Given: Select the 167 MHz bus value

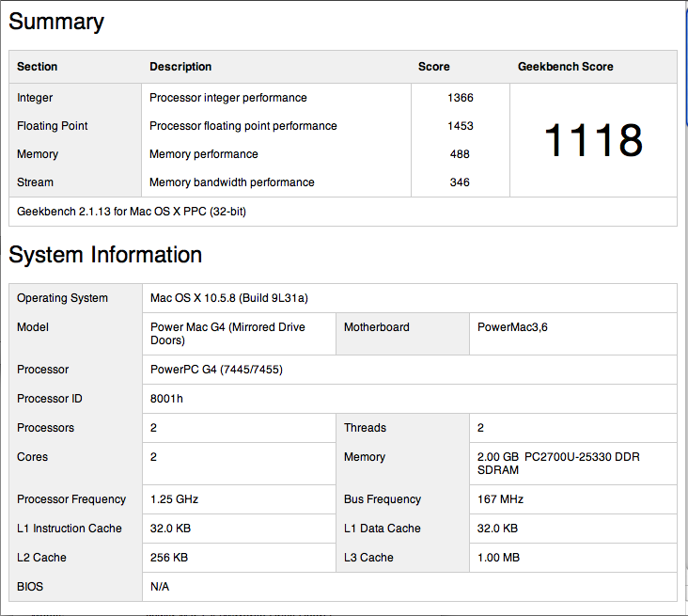Looking at the screenshot, I should pos(500,499).
